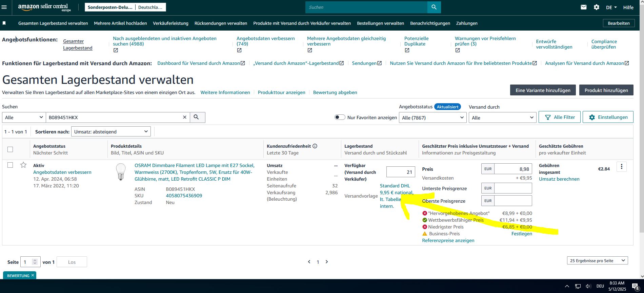
Task: Open Hilfe in header
Action: tap(628, 7)
